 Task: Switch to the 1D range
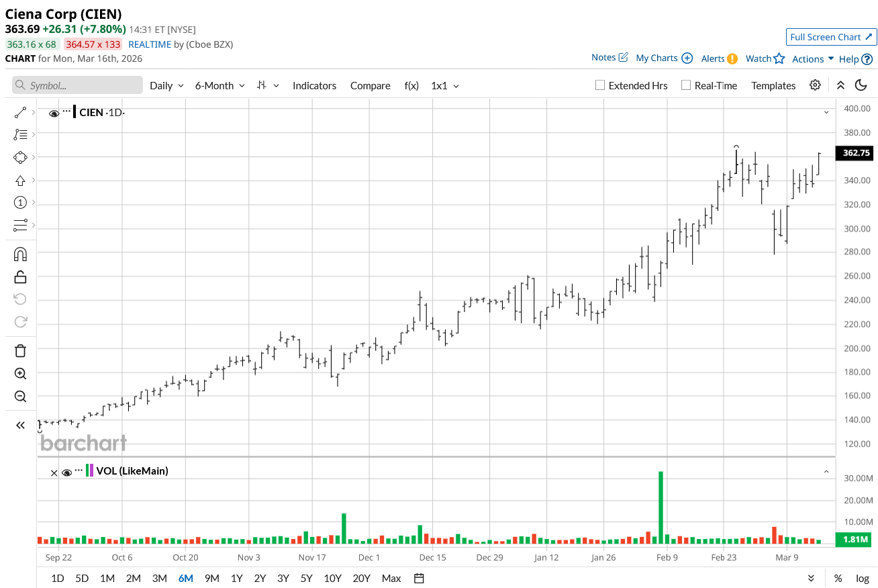click(x=58, y=578)
